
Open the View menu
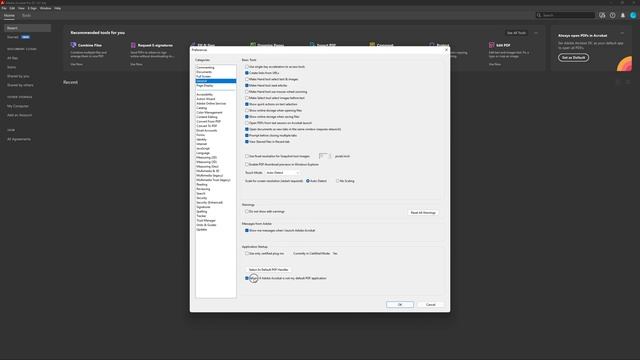pyautogui.click(x=21, y=8)
